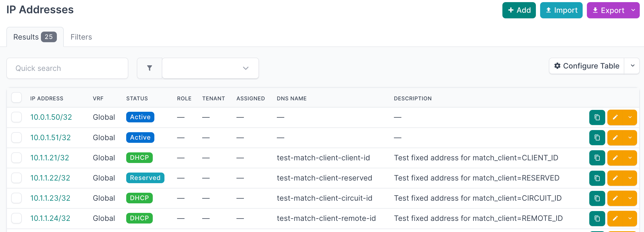Sort by the DNS Name column header
Viewport: 644px width, 232px height.
tap(292, 98)
